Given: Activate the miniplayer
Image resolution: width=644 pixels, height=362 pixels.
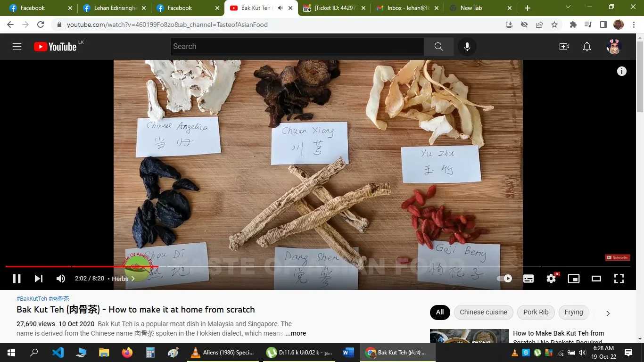Looking at the screenshot, I should [573, 278].
